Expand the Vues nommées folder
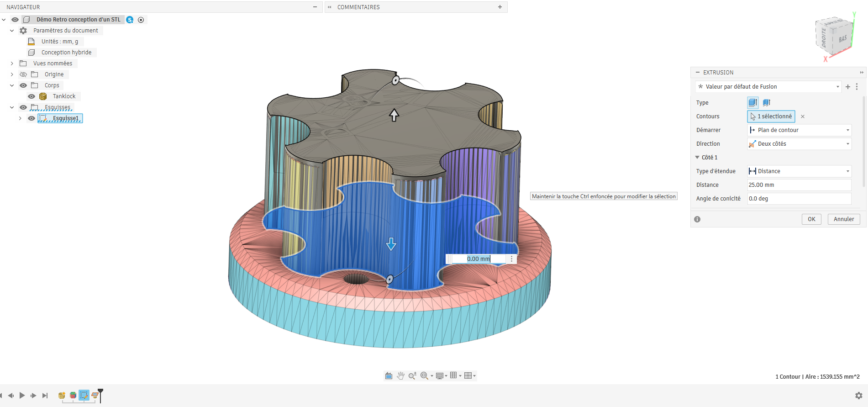The height and width of the screenshot is (407, 868). tap(12, 63)
